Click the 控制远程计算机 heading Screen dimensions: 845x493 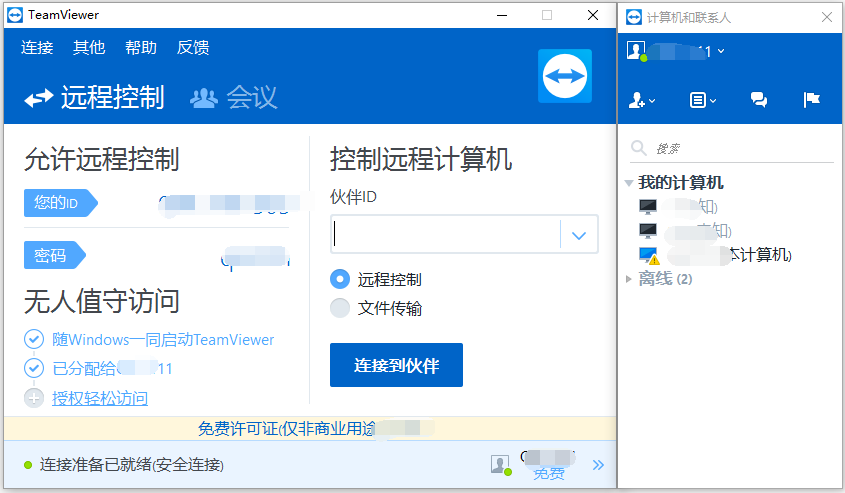click(x=421, y=159)
